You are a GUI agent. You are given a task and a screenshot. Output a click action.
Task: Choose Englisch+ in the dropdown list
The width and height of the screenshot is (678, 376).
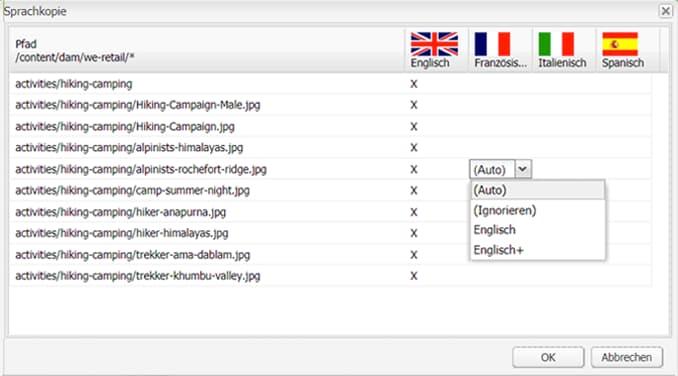point(537,250)
